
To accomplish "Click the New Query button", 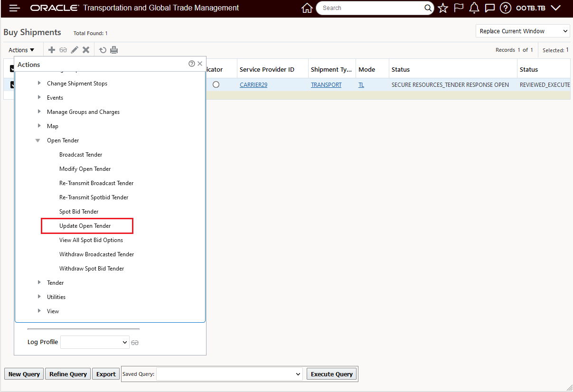I will pos(24,374).
